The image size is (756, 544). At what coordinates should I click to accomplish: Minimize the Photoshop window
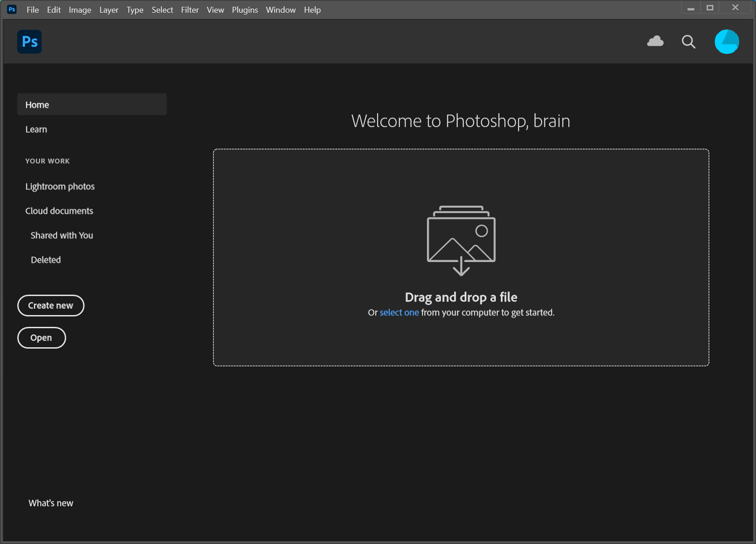pyautogui.click(x=691, y=8)
